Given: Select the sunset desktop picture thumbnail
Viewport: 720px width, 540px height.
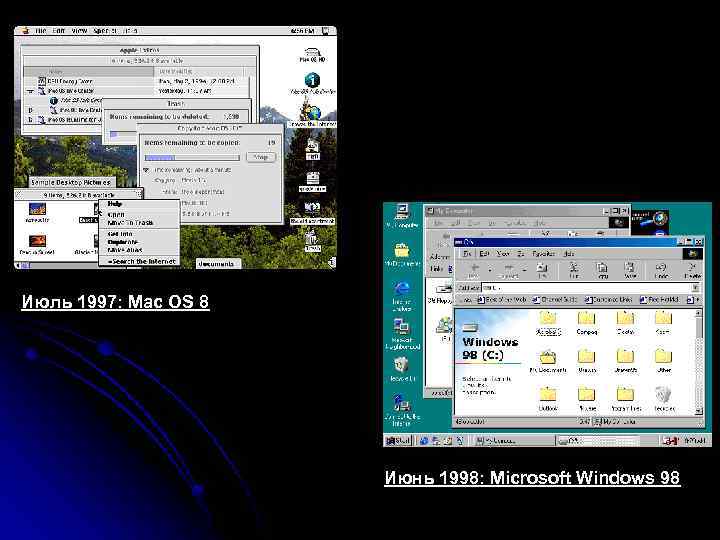Looking at the screenshot, I should pos(37,241).
